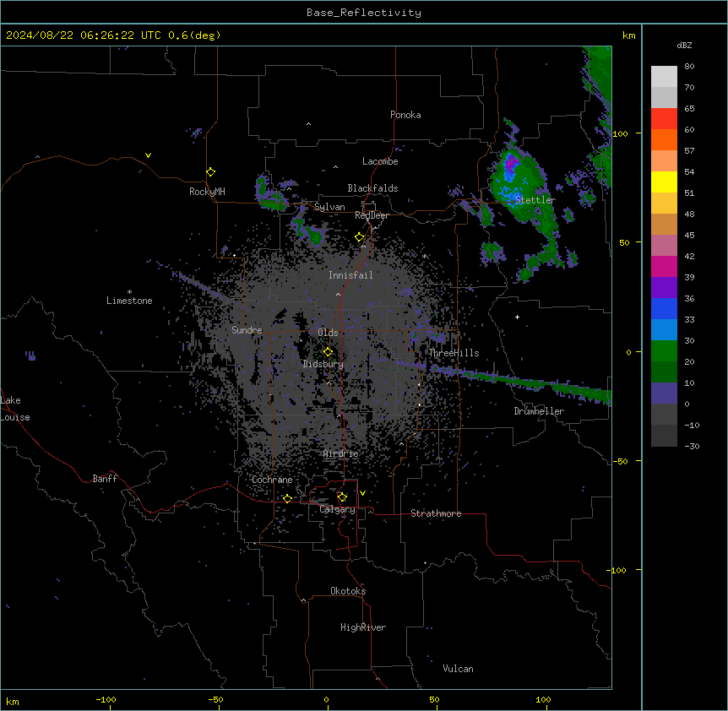Click the Banff label

[x=105, y=479]
